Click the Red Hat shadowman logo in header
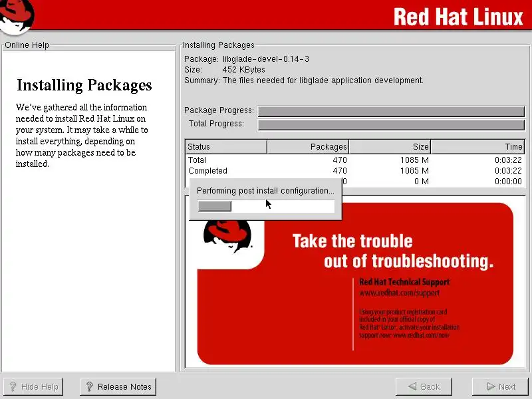This screenshot has height=399, width=532. [x=17, y=16]
